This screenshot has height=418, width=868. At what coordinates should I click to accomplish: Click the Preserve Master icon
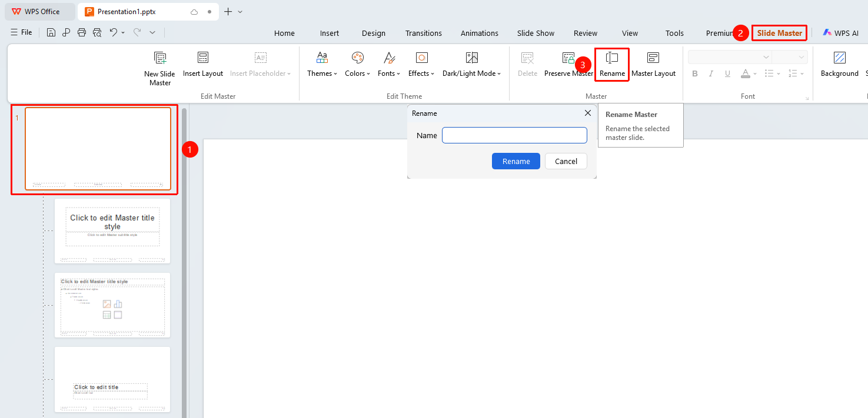[568, 58]
